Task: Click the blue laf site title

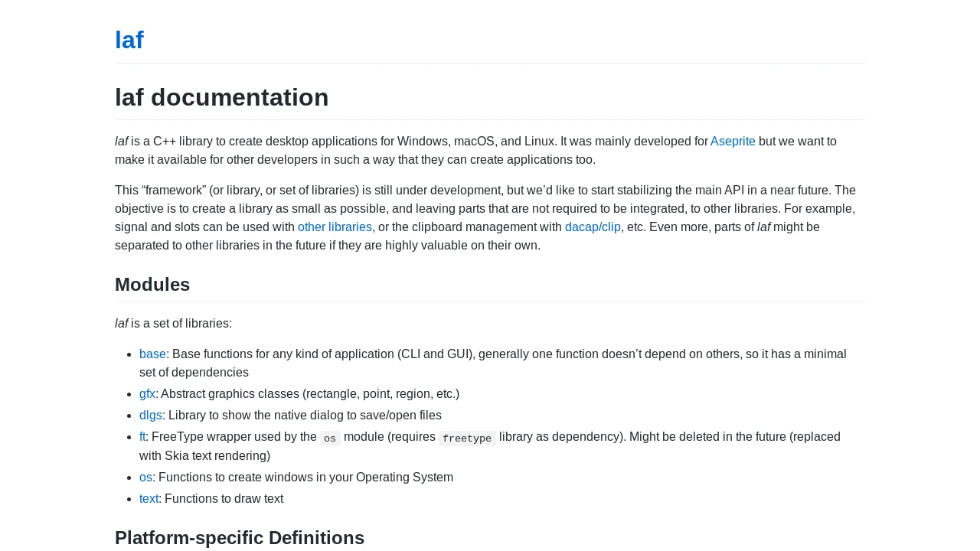Action: point(129,40)
